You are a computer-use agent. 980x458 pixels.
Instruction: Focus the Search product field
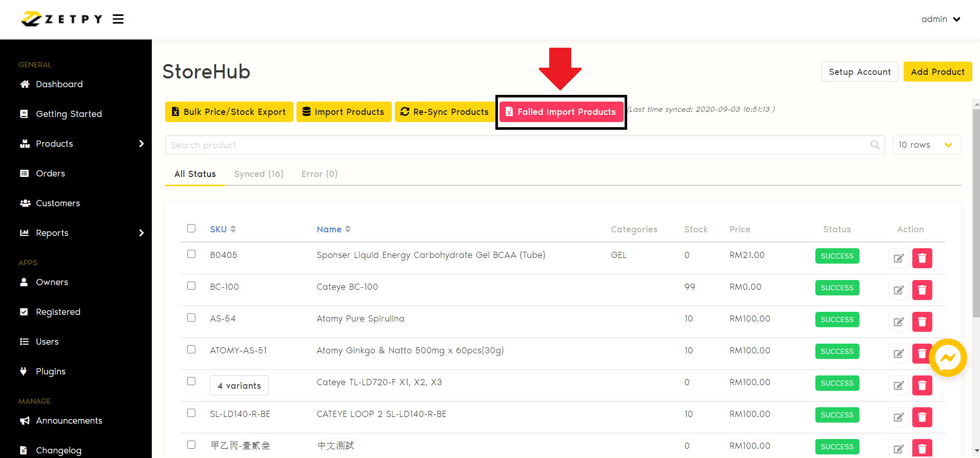[x=513, y=145]
